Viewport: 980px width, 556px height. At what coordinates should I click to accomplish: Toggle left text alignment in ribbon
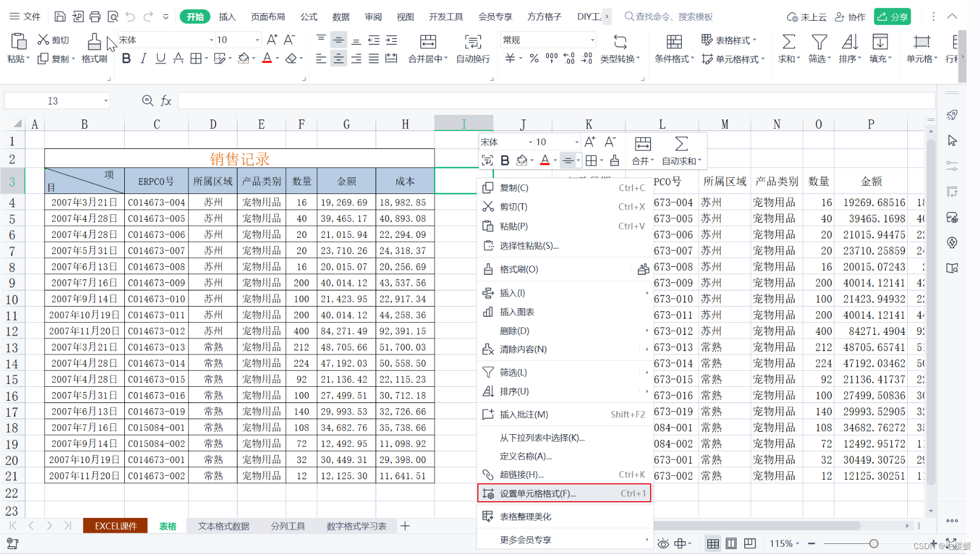tap(321, 58)
